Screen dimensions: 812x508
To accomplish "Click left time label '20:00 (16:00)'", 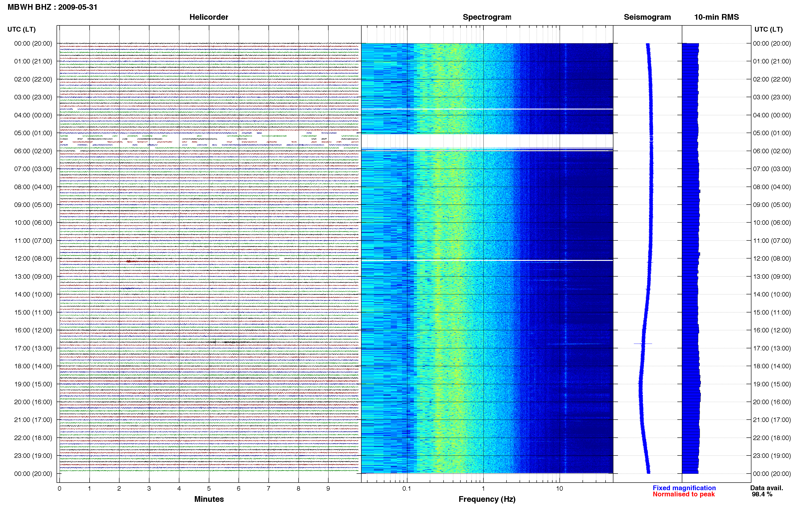I will pos(33,402).
